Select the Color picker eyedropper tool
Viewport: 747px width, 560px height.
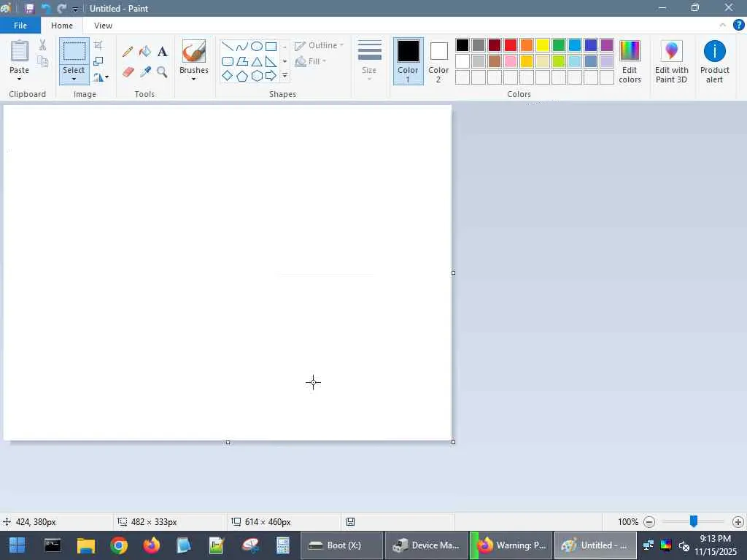[x=145, y=72]
